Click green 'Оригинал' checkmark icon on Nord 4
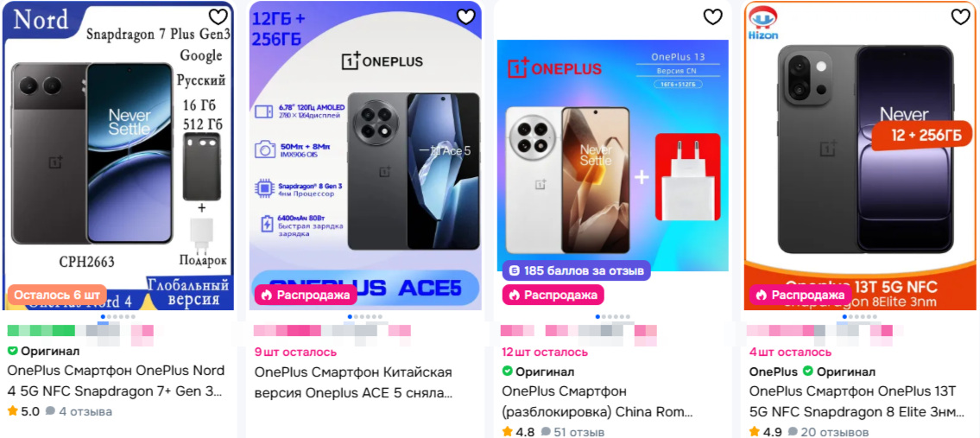 point(12,351)
